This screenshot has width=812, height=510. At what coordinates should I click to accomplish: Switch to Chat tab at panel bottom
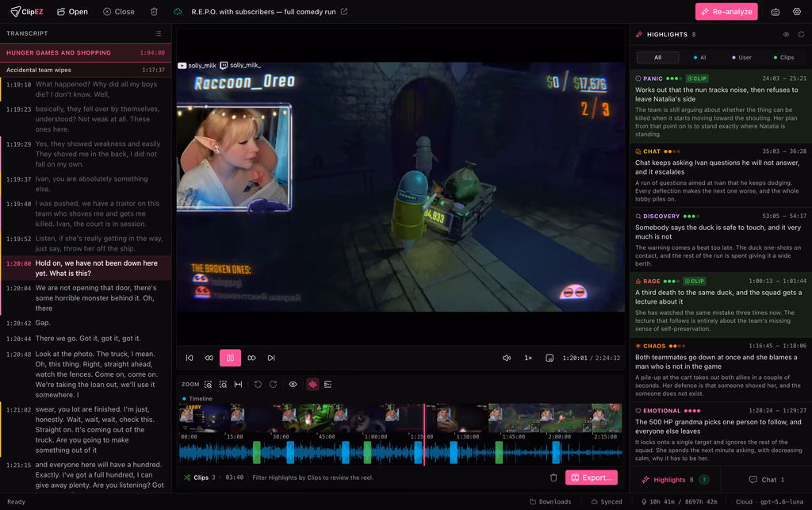tap(767, 479)
